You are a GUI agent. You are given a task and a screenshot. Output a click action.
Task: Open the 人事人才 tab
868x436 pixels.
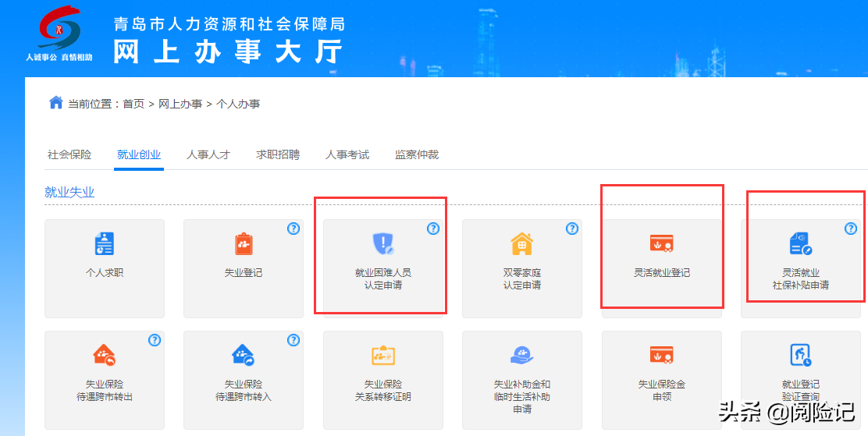[208, 155]
